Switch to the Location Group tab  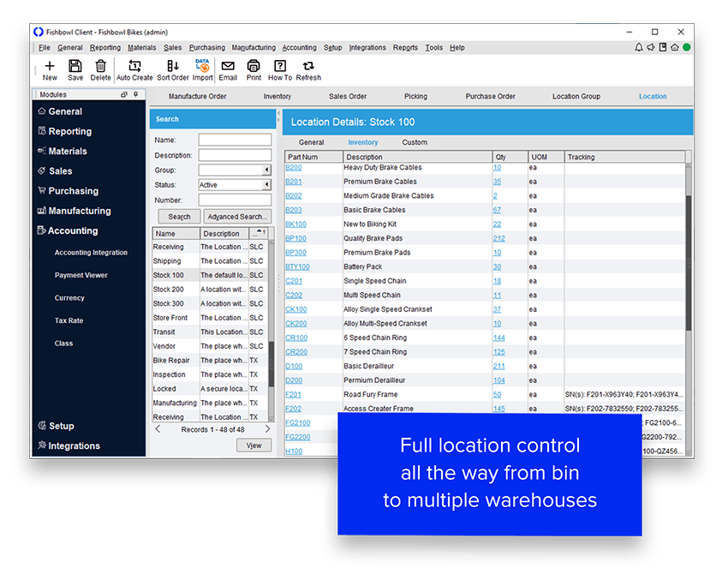pyautogui.click(x=576, y=96)
